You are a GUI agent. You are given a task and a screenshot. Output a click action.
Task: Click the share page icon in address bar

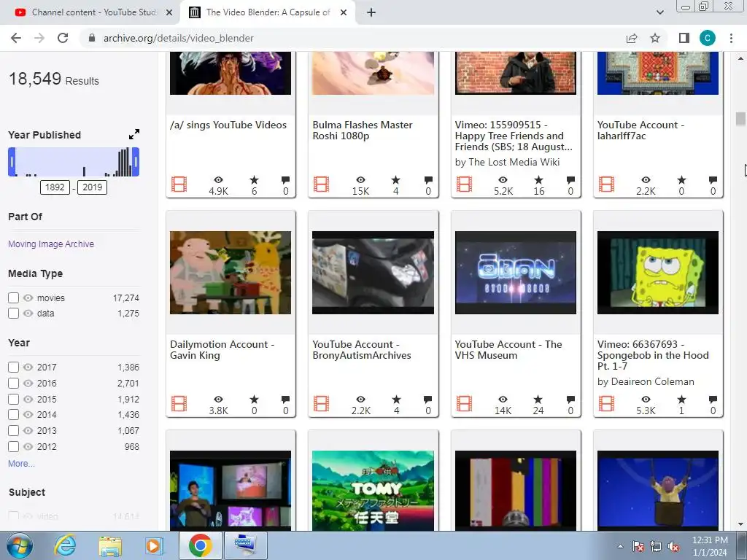632,38
